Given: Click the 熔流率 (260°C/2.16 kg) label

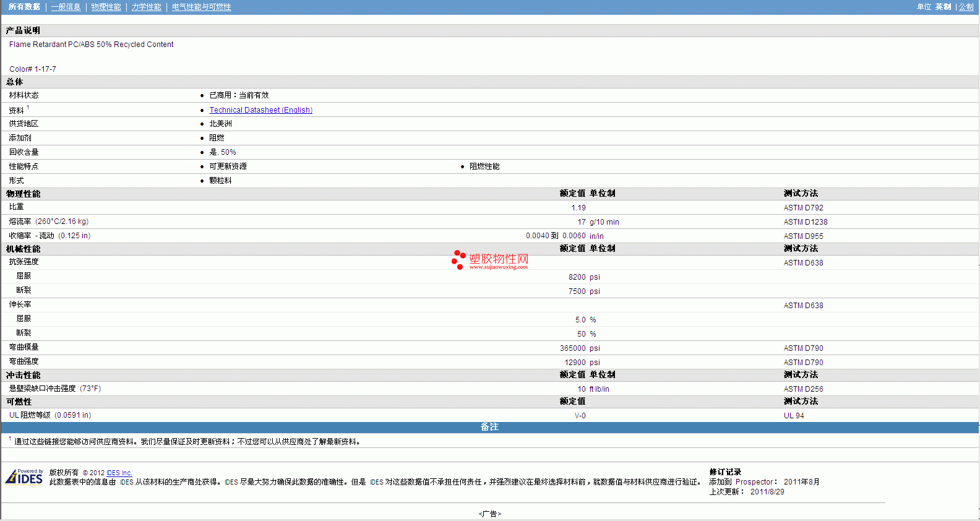Looking at the screenshot, I should (x=49, y=222).
